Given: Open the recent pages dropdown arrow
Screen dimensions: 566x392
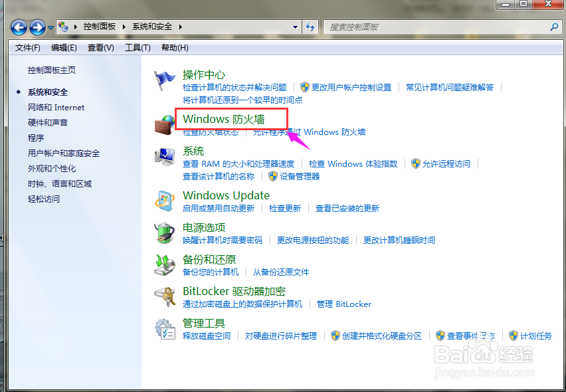Looking at the screenshot, I should [50, 27].
